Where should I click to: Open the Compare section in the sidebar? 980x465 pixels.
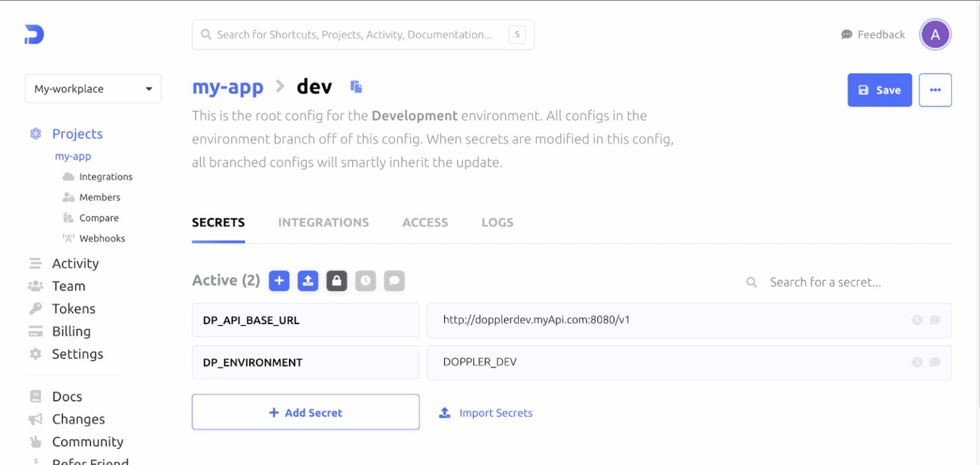pos(98,218)
